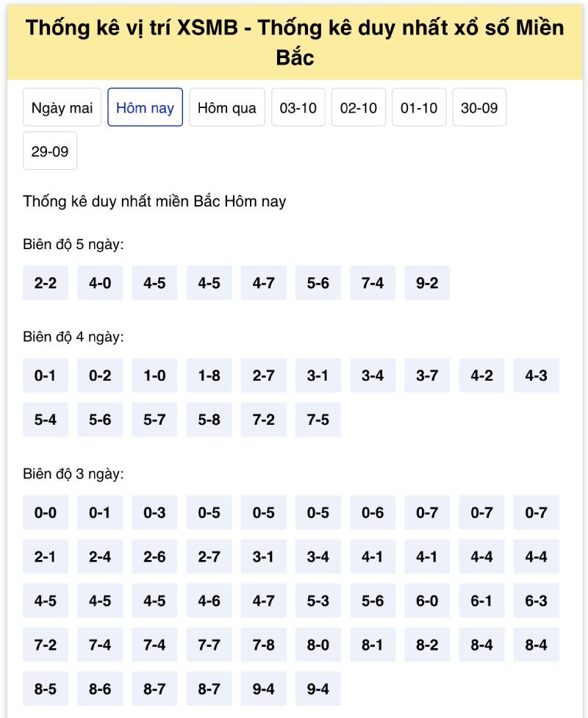Click the 0-0 number chip
The image size is (588, 718).
tap(46, 513)
